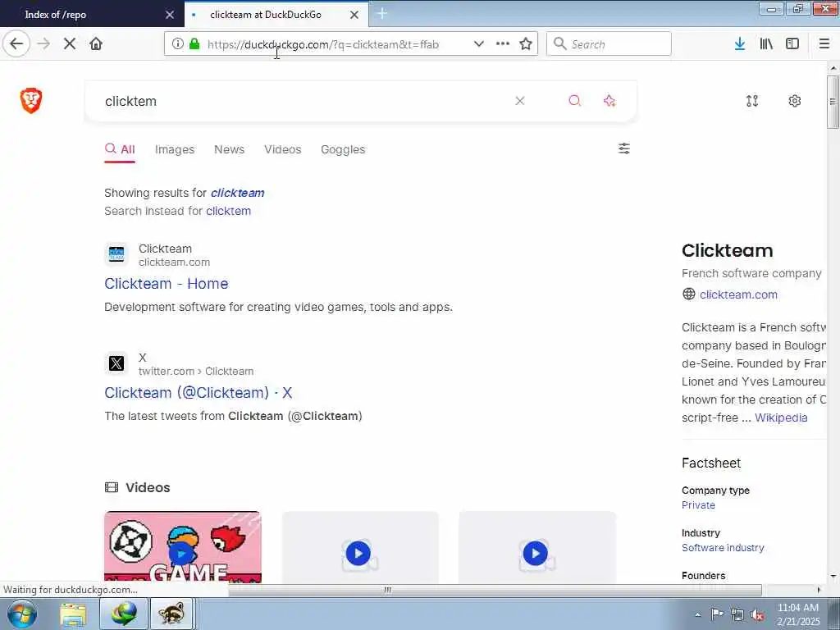Go back to the previous page
Screen dimensions: 840x630
(x=16, y=43)
